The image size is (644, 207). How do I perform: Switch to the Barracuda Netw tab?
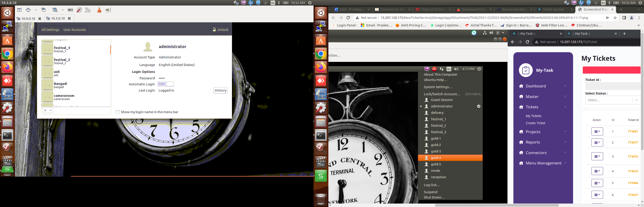(x=515, y=9)
